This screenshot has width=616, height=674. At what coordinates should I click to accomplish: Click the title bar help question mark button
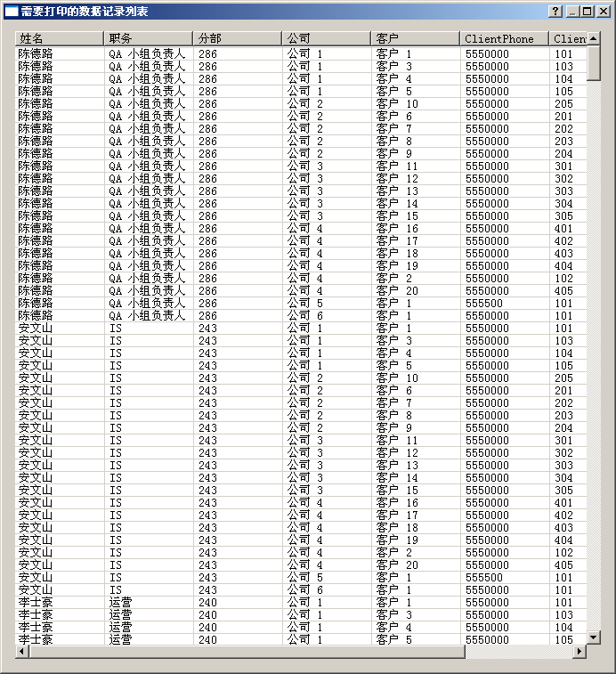coord(555,12)
